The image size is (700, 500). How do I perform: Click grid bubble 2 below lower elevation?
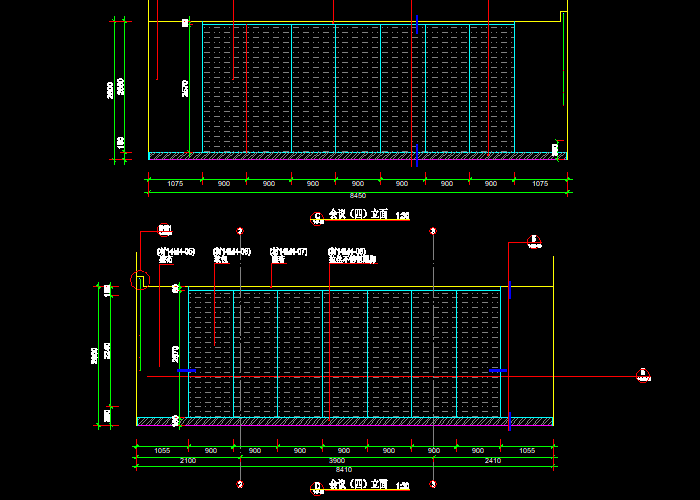pos(240,484)
